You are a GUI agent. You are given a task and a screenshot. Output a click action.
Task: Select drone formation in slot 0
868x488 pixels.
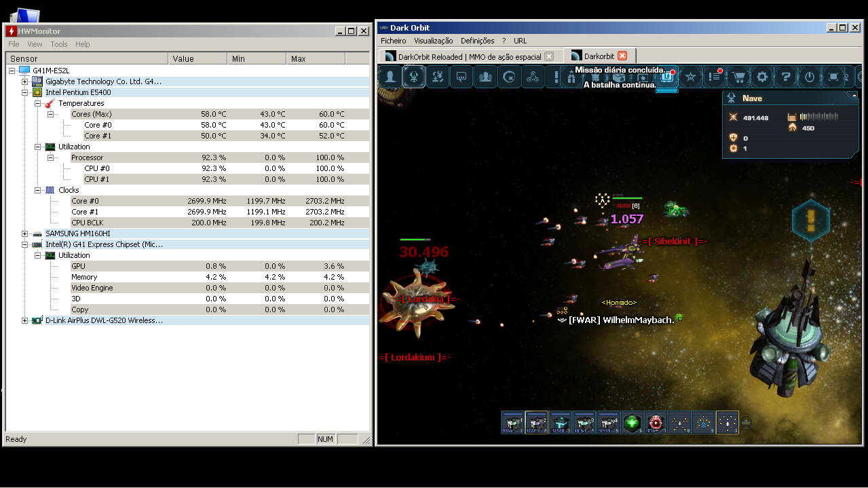coord(727,423)
